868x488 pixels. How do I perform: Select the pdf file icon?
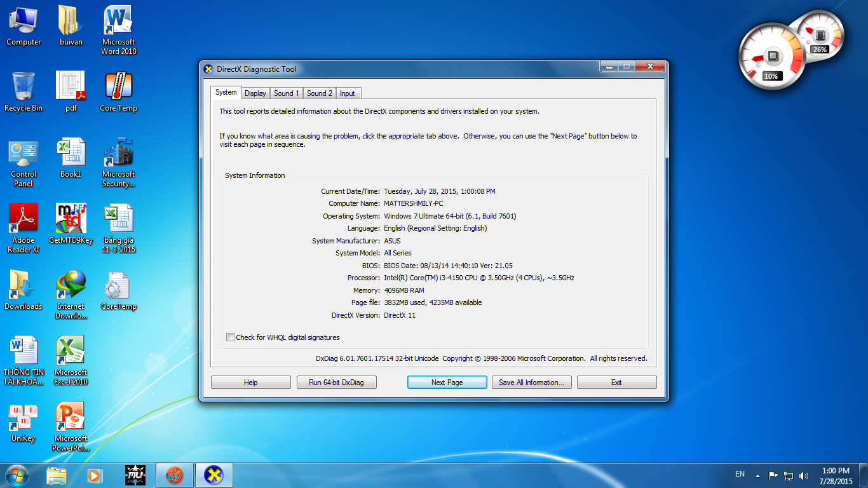tap(71, 91)
